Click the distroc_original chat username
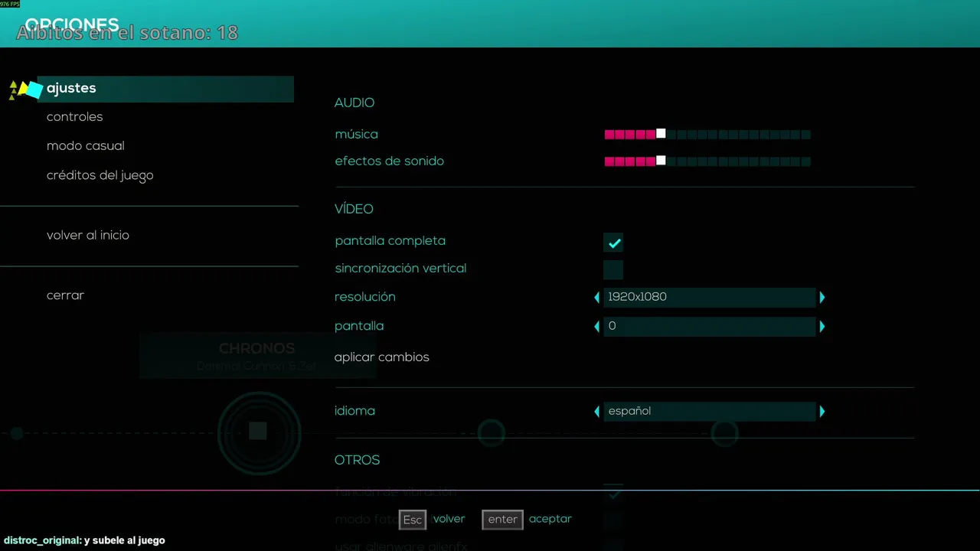Screen dimensions: 980x551 click(x=41, y=540)
